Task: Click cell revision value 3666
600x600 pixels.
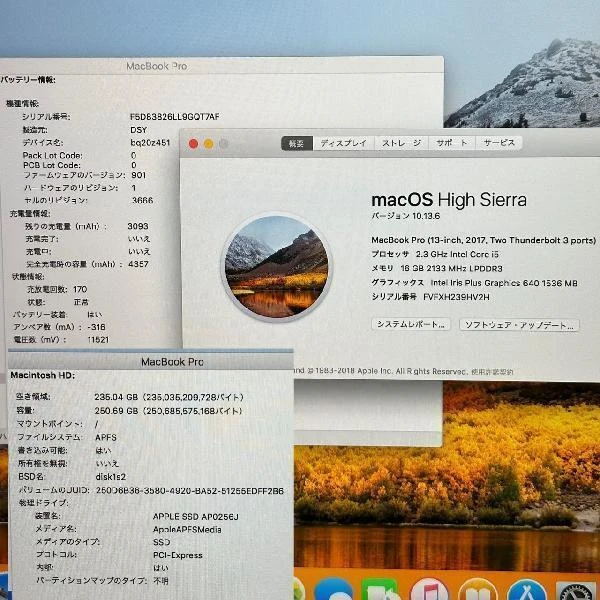Action: 142,201
